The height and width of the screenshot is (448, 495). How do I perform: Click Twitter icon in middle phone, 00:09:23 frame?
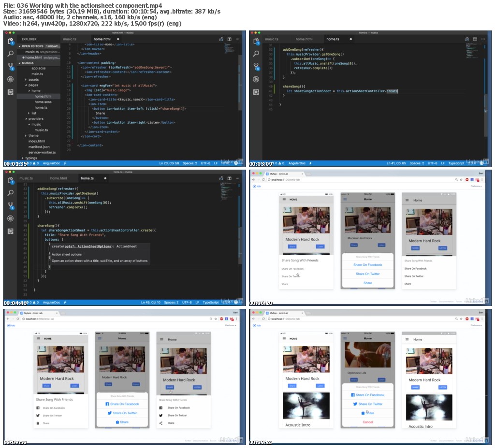tap(355, 404)
